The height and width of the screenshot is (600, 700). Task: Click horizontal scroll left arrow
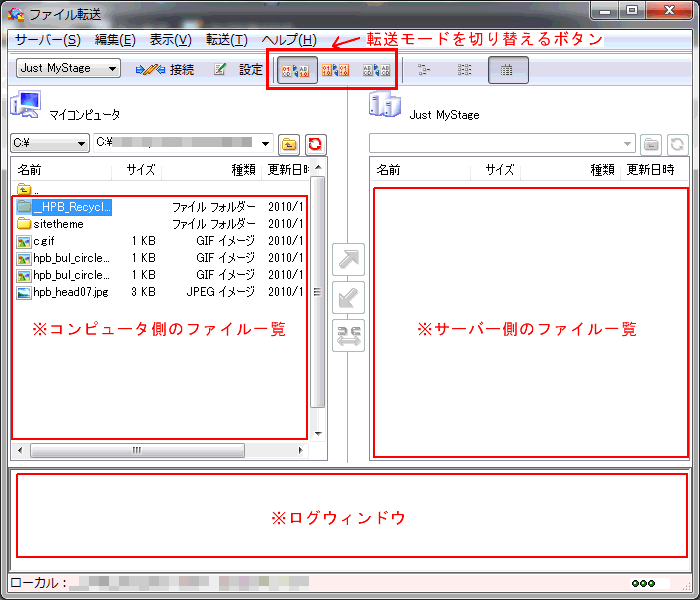(20, 450)
